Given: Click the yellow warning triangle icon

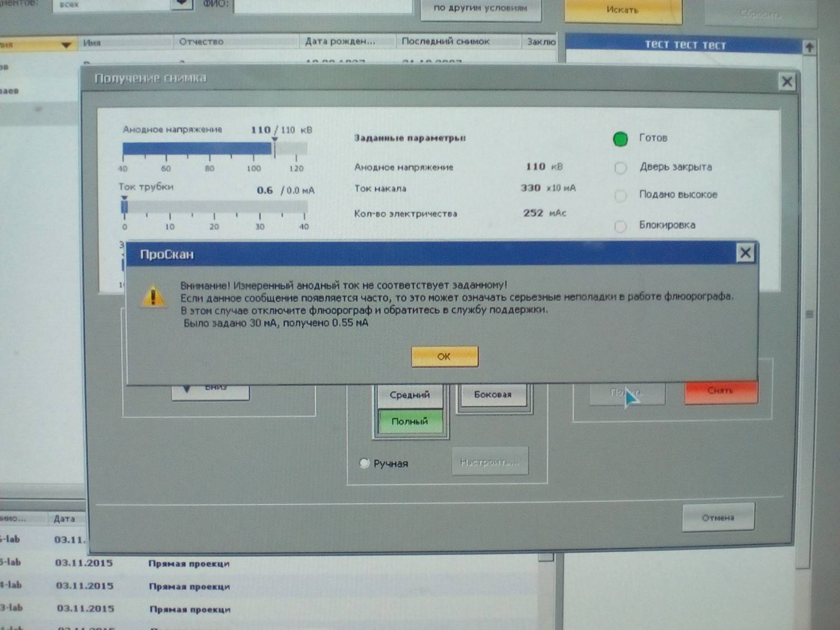Looking at the screenshot, I should click(153, 297).
